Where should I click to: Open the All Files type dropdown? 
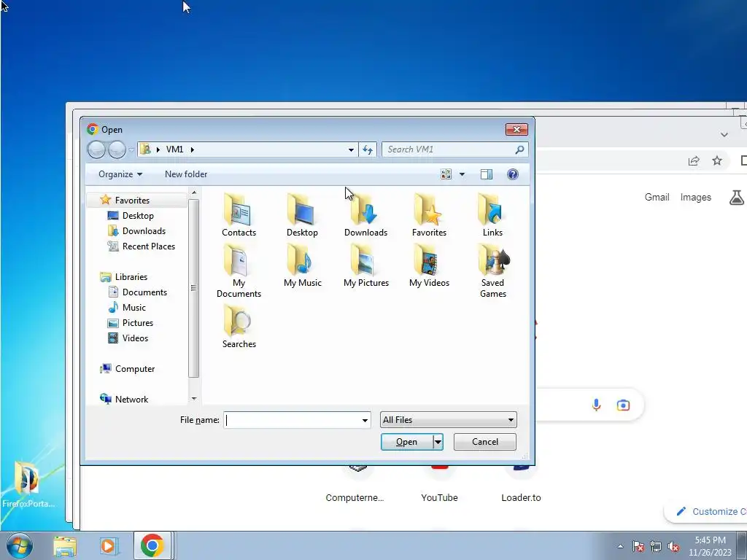tap(449, 420)
